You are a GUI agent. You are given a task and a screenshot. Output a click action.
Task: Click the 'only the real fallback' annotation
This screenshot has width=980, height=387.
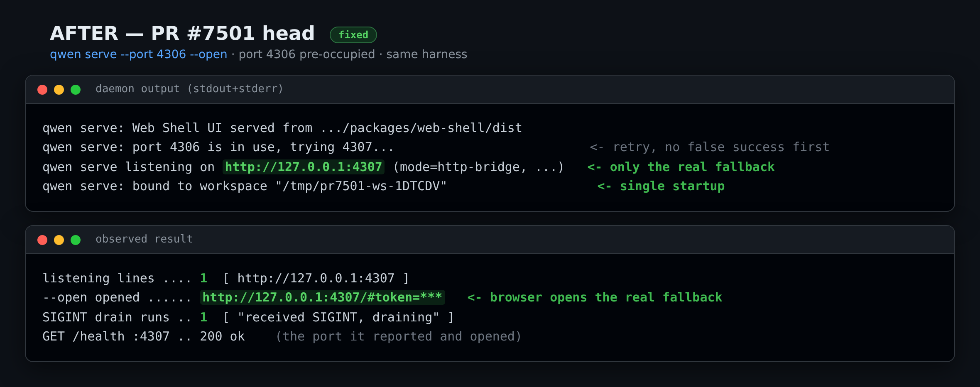click(x=681, y=167)
